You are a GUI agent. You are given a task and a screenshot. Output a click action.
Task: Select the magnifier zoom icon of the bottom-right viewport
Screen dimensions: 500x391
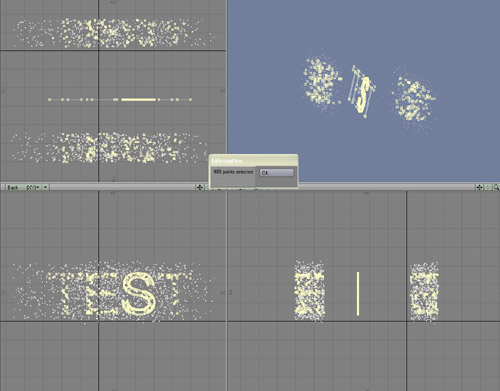(x=496, y=187)
